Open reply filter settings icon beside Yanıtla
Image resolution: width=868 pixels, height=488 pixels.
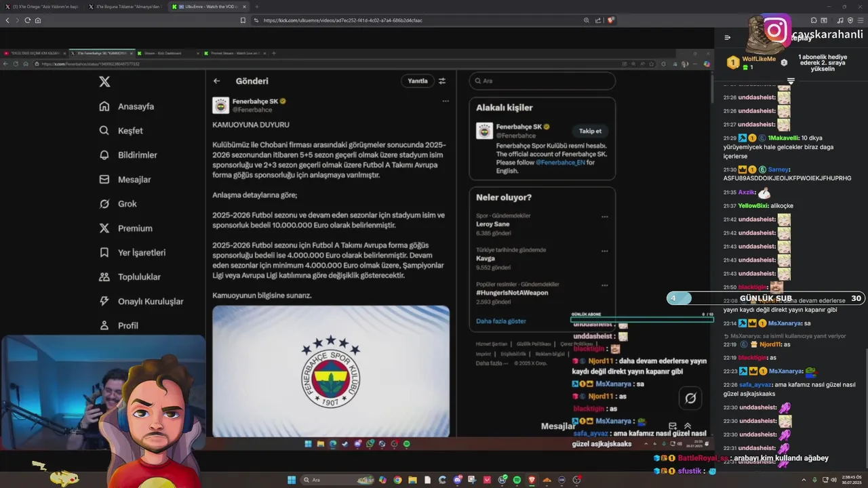(x=442, y=81)
